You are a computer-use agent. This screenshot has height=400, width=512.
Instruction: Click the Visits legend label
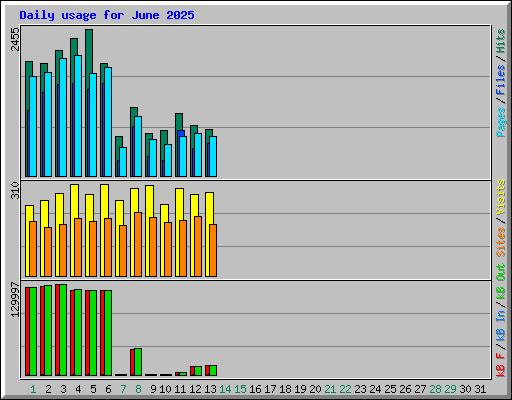point(501,198)
